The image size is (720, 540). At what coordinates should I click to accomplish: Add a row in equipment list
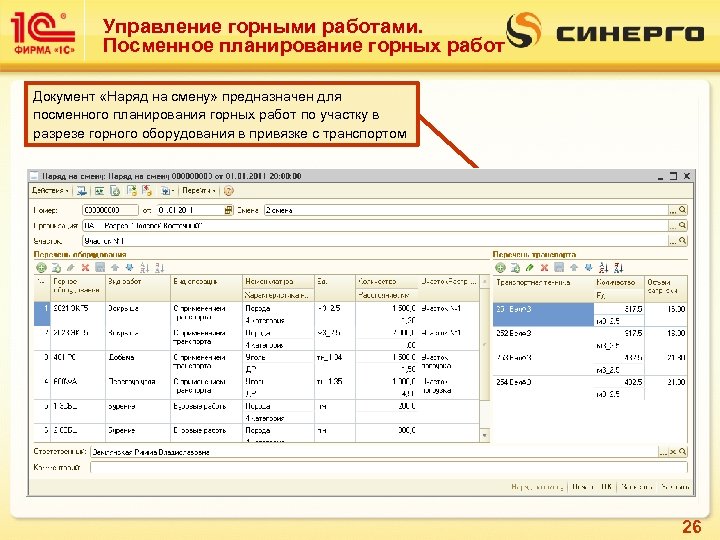[41, 268]
